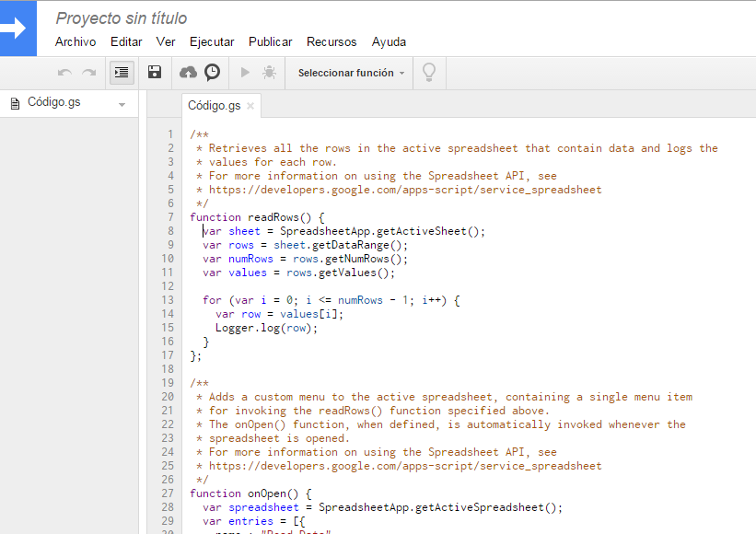Open the Ejecutar menu
The image size is (756, 534).
point(212,41)
